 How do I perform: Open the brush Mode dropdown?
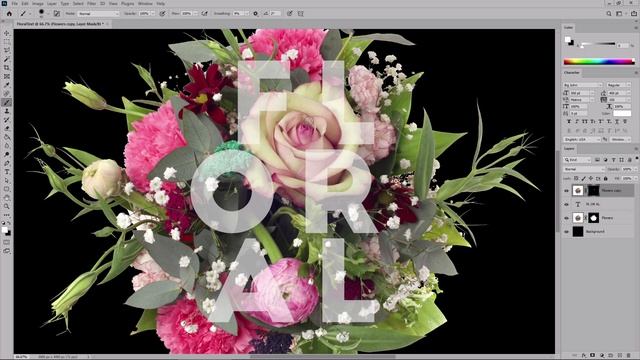click(x=98, y=13)
